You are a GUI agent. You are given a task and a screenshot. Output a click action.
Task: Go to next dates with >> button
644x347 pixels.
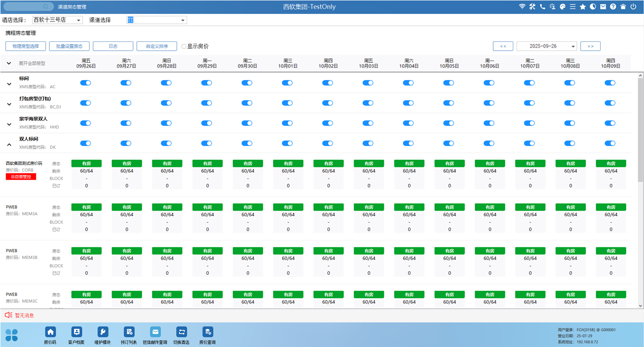point(590,47)
